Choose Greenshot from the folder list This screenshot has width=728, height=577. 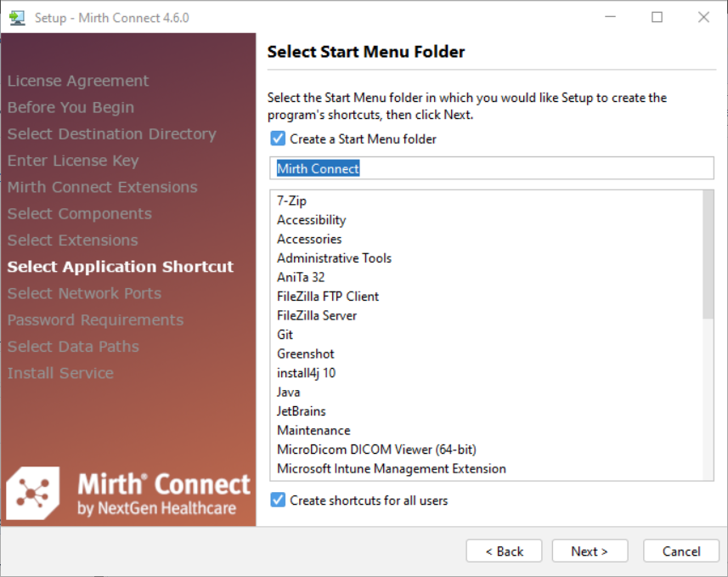(306, 354)
